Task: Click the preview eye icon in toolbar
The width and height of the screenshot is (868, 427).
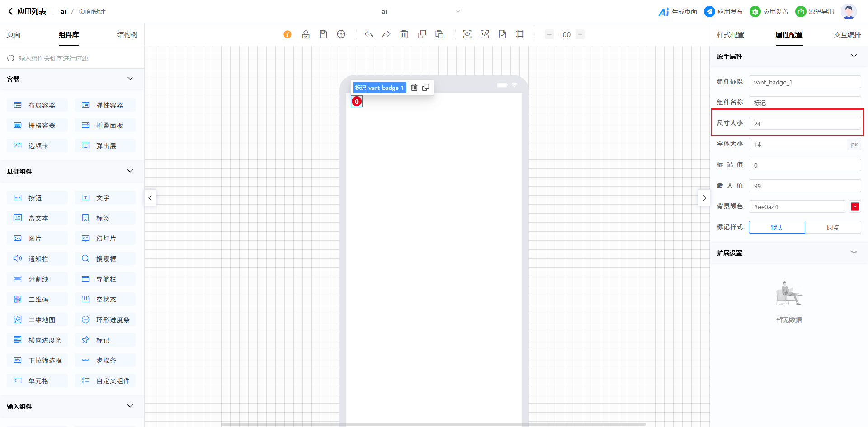Action: [x=467, y=34]
